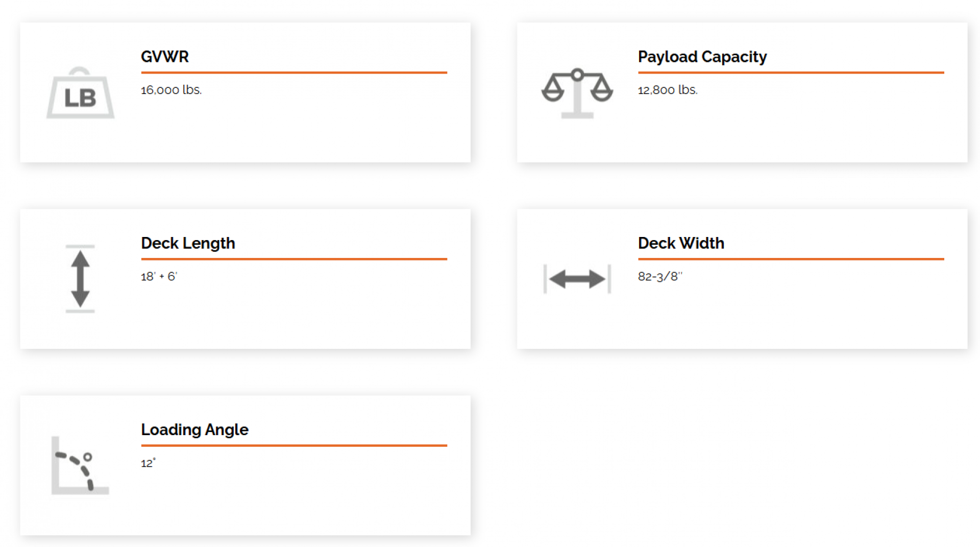Click the Deck Length title
The height and width of the screenshot is (547, 980).
pos(188,243)
